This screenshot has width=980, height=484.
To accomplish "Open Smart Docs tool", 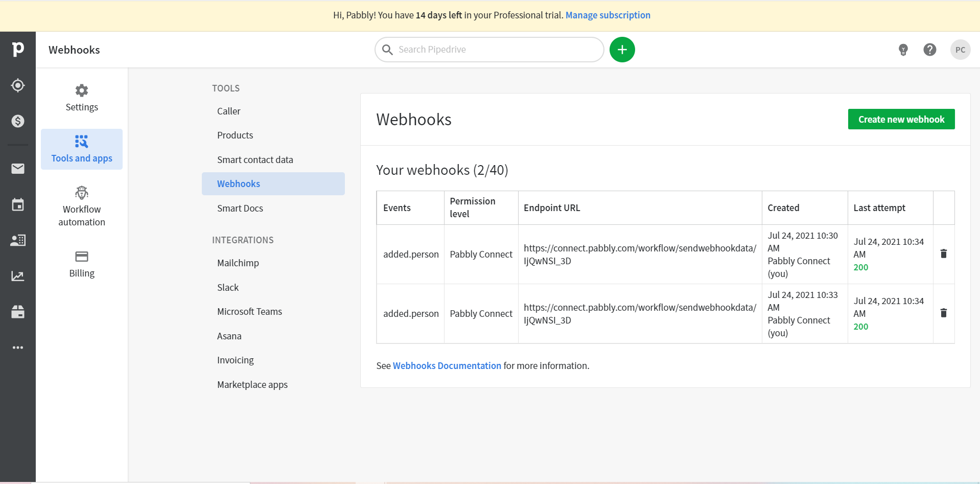I will (x=240, y=209).
